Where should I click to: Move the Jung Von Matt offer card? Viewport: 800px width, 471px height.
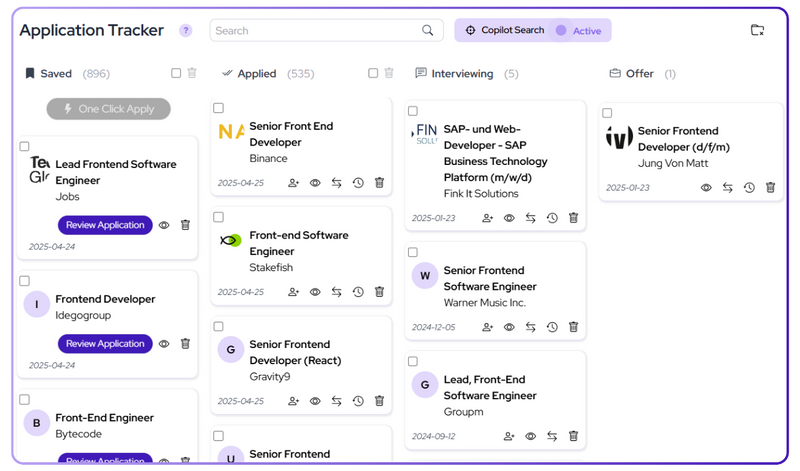(728, 188)
